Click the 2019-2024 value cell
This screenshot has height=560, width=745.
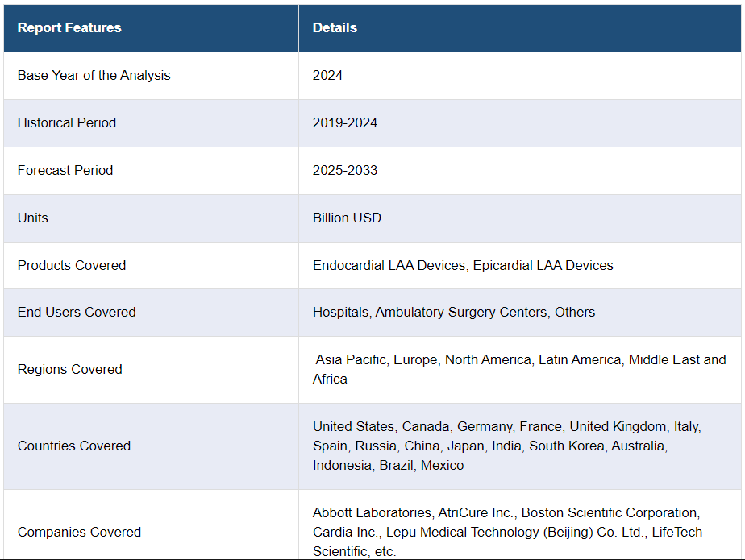pyautogui.click(x=345, y=122)
